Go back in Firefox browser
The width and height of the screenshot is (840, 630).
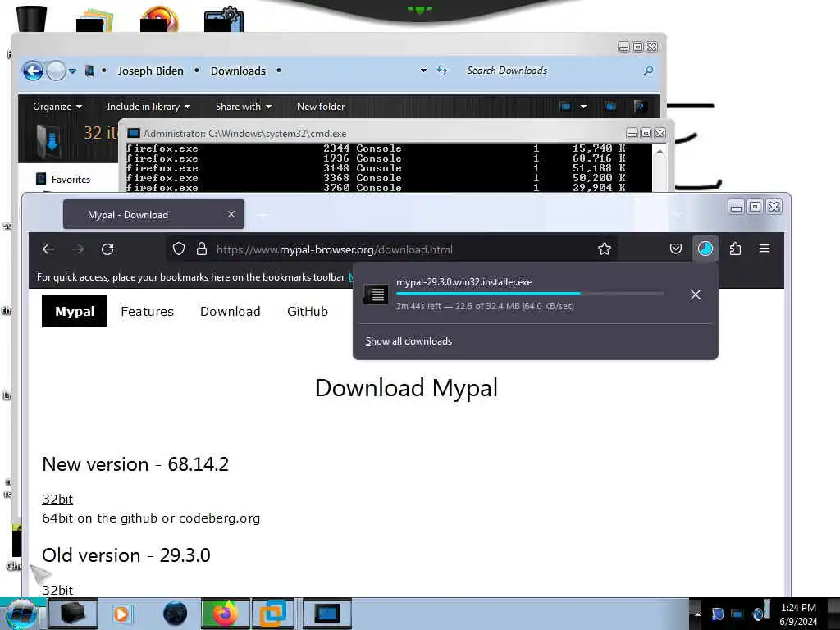pyautogui.click(x=48, y=249)
